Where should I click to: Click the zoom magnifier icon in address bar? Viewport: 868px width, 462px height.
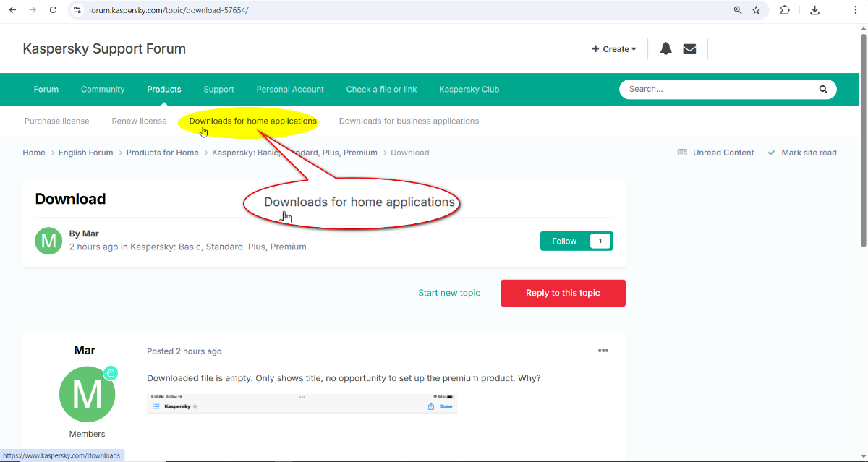[x=738, y=10]
